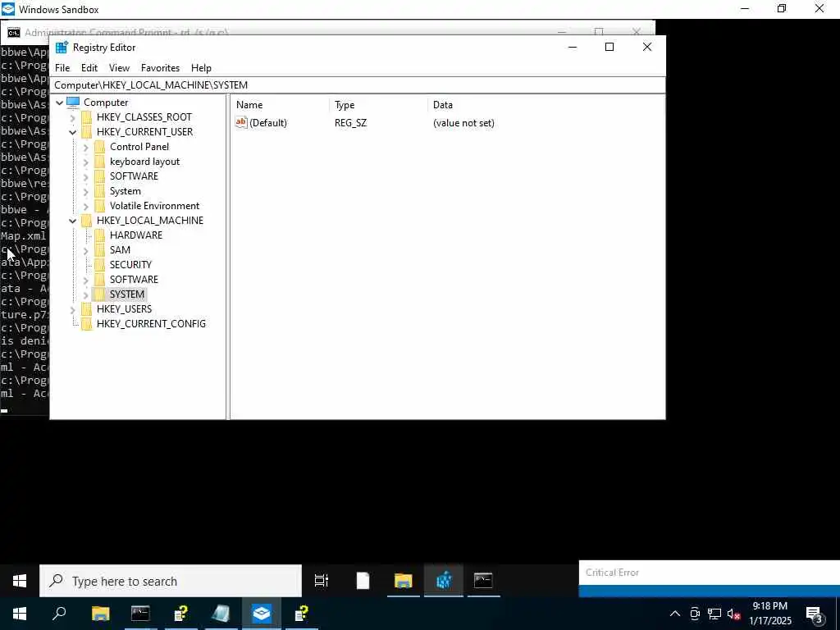Collapse the HKEY_LOCAL_MACHINE key

click(x=73, y=221)
